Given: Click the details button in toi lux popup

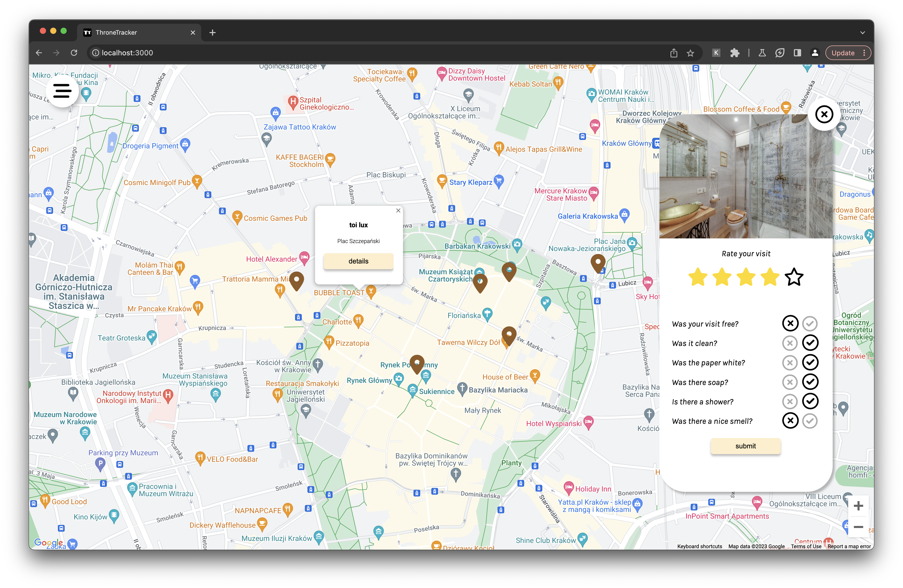Looking at the screenshot, I should click(358, 261).
